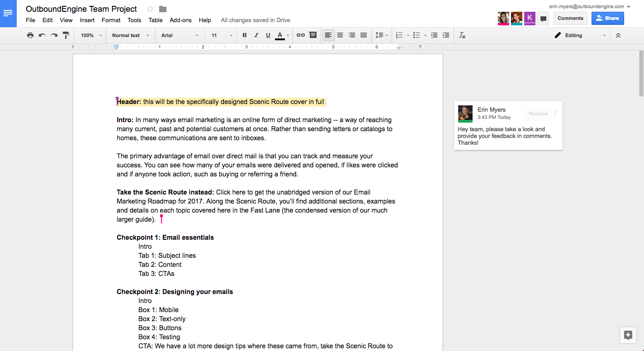
Task: Toggle bold formatting
Action: (245, 35)
